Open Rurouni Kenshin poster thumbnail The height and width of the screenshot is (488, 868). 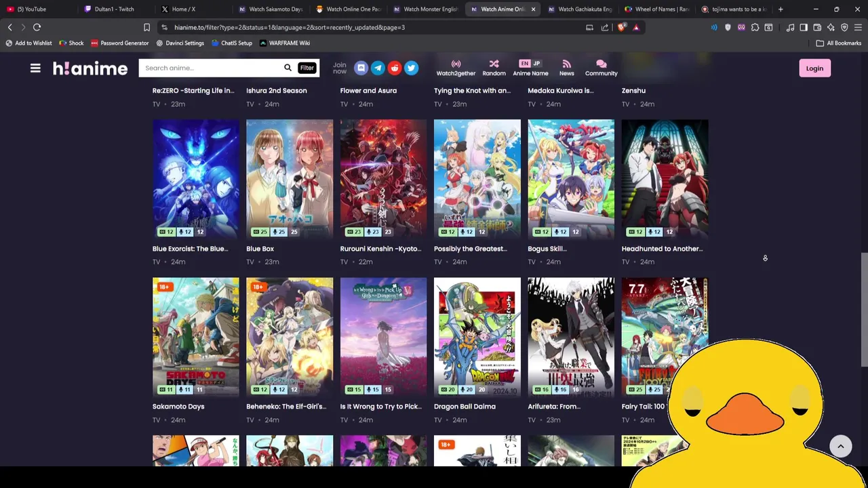[383, 179]
